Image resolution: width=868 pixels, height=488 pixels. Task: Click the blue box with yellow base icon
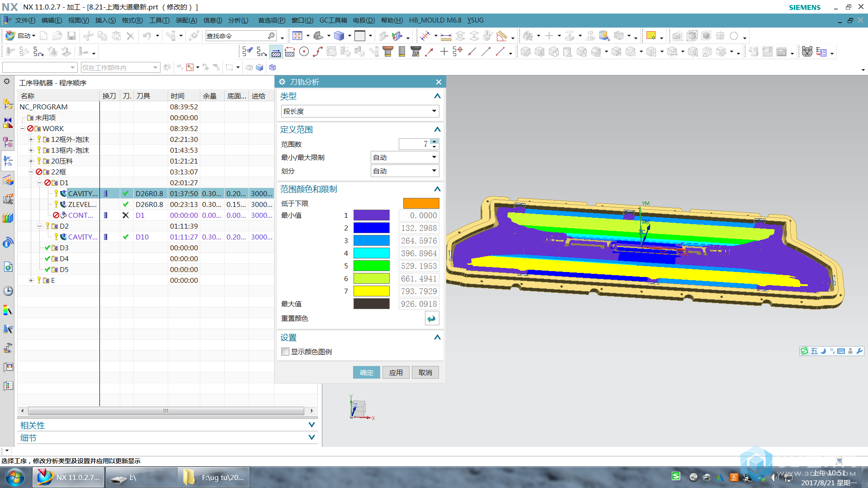click(604, 36)
